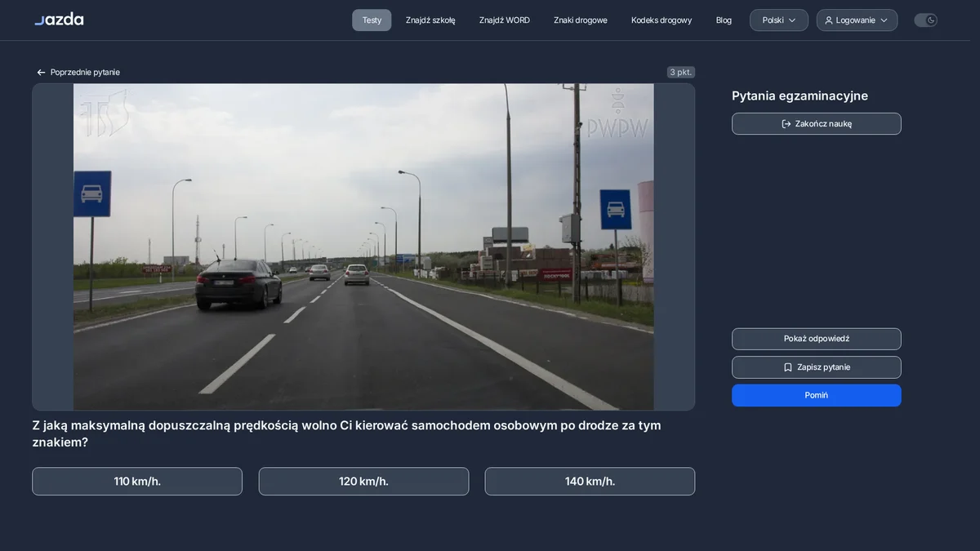
Task: Select the 120 km/h. answer
Action: [363, 482]
